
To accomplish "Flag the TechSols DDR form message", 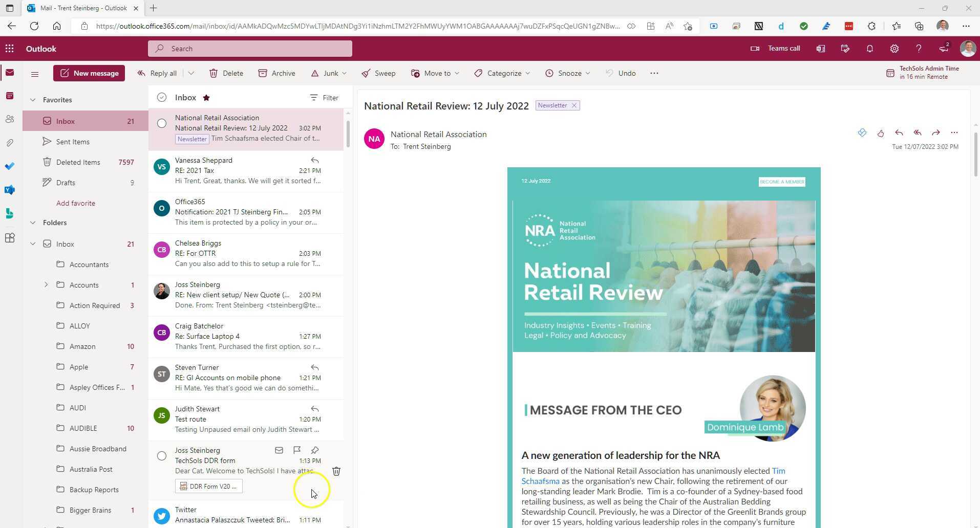I will pos(296,450).
